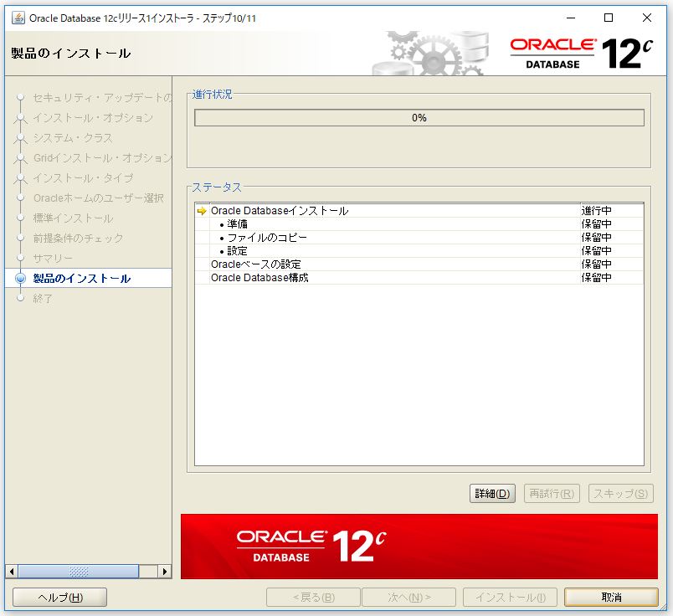Click the スキップ(S) skip button
The width and height of the screenshot is (673, 616).
pyautogui.click(x=620, y=493)
